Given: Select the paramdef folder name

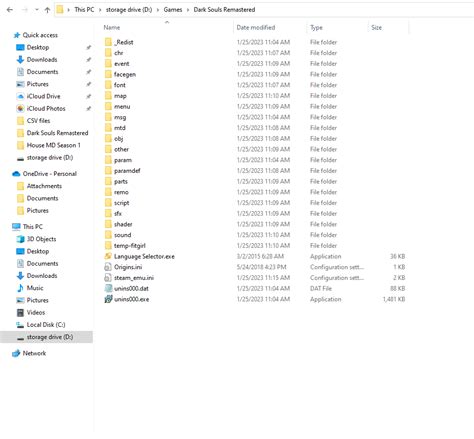Looking at the screenshot, I should tap(127, 171).
